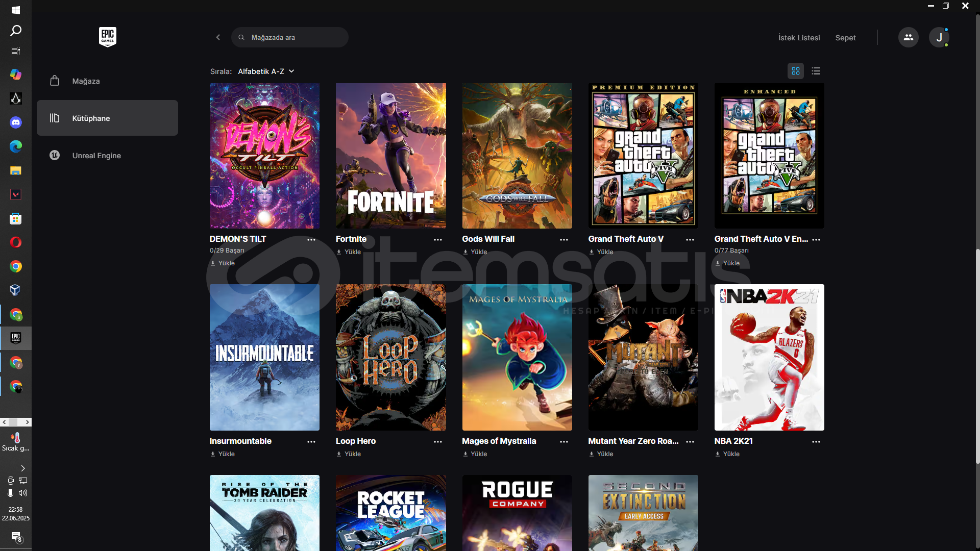
Task: Click the library vertical scrollbar
Action: 977,356
